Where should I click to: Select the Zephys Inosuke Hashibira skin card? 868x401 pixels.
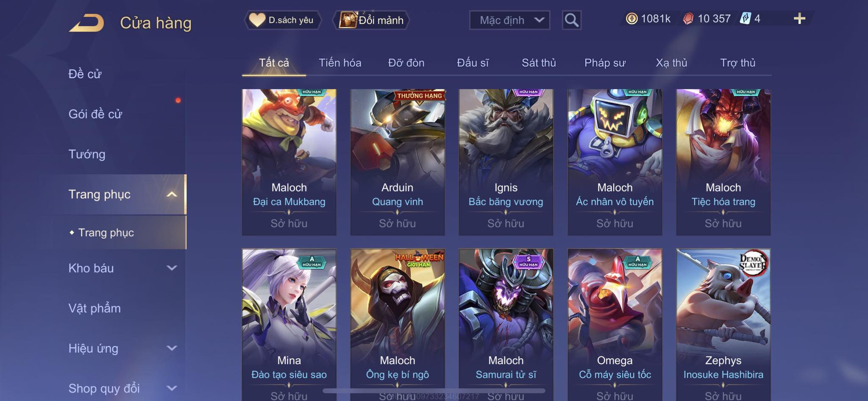(723, 325)
